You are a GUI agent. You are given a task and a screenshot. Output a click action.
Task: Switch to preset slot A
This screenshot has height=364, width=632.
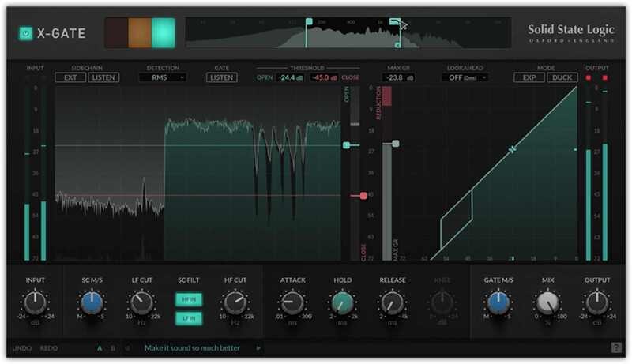pyautogui.click(x=100, y=347)
